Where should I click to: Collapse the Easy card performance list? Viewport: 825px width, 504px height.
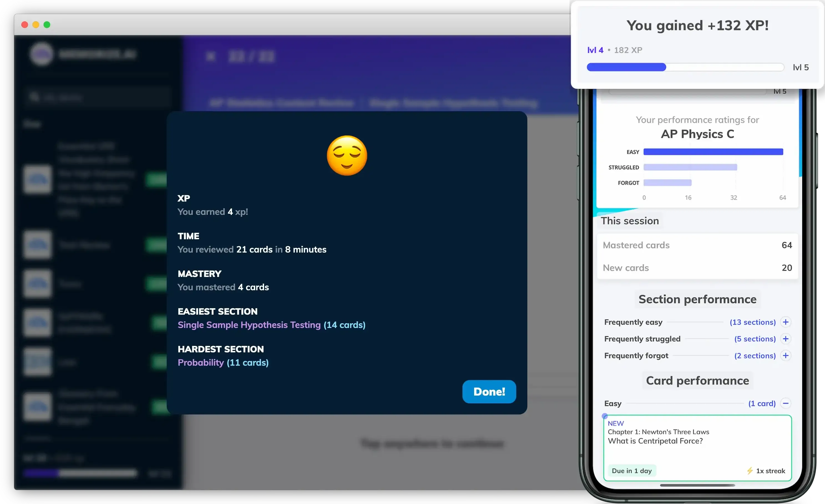(x=786, y=403)
